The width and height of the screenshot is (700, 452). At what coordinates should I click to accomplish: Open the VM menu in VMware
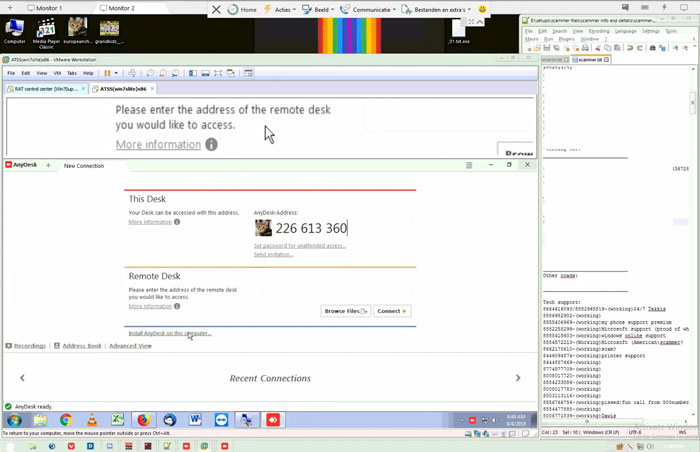point(57,73)
